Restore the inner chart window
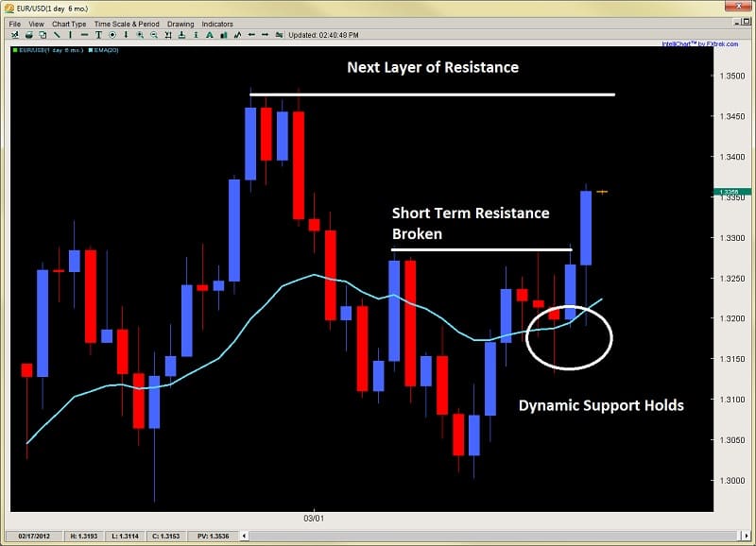This screenshot has width=756, height=546. click(x=747, y=22)
